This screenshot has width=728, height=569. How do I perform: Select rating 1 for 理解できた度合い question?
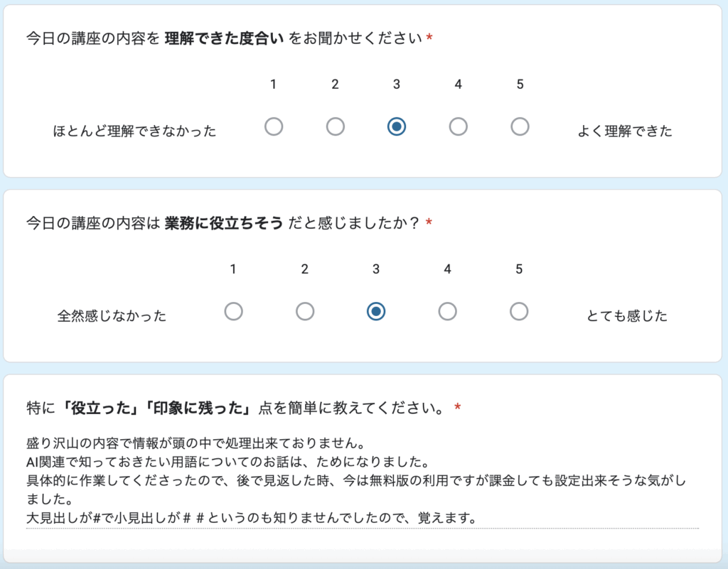pos(274,127)
